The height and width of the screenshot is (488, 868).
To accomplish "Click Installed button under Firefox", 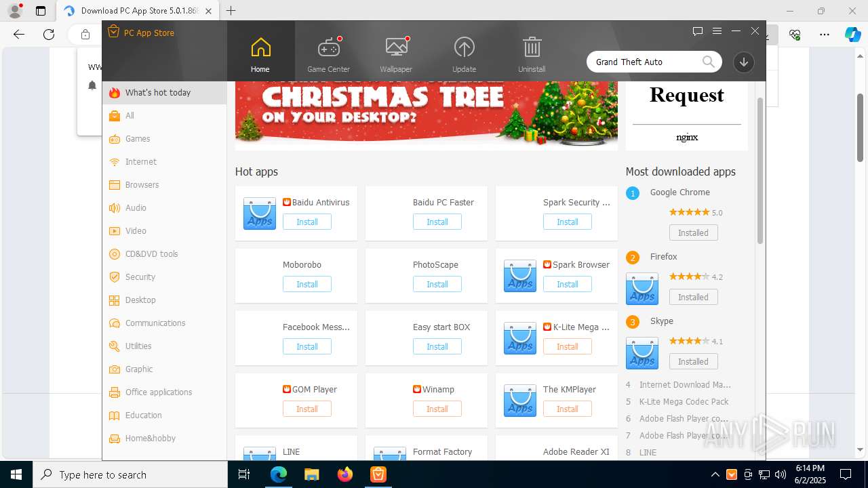I will pyautogui.click(x=693, y=298).
